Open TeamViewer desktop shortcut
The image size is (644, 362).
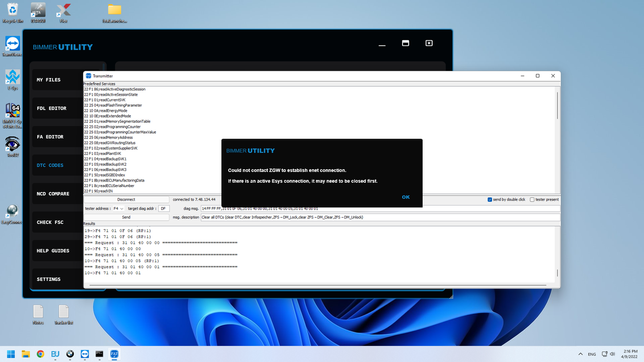click(12, 46)
